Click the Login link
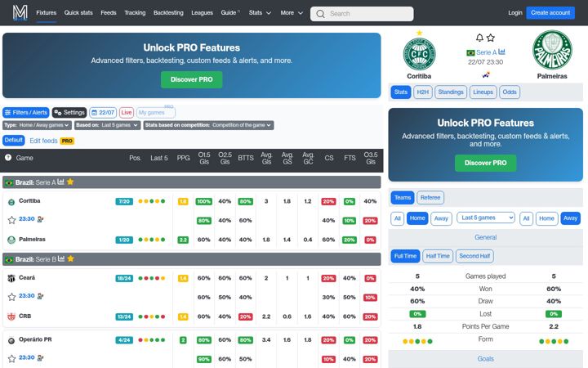Viewport: 588px width, 368px height. [x=514, y=13]
